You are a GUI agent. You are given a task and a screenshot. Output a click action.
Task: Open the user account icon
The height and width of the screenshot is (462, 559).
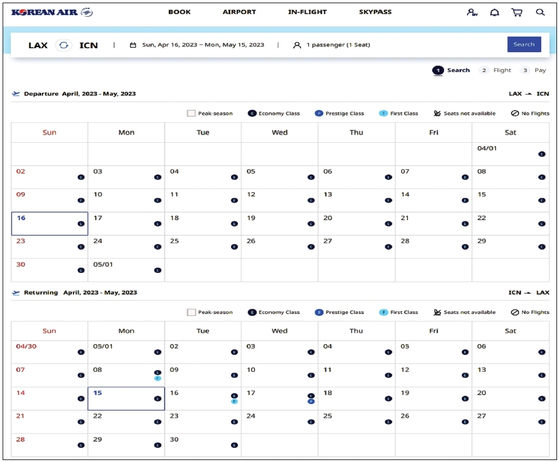[x=472, y=12]
